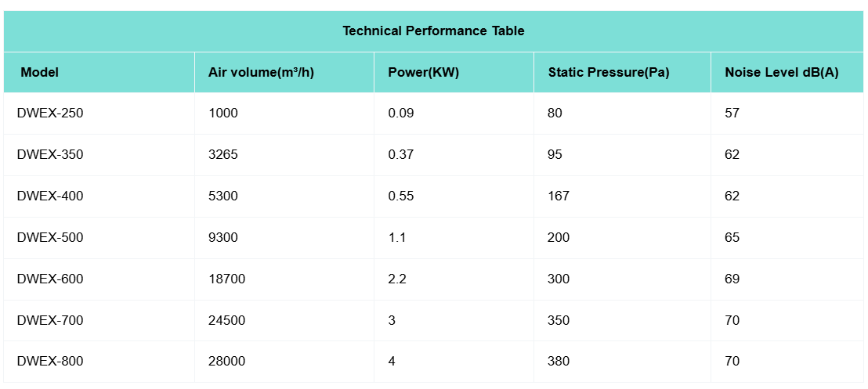Select the DWEX-400 row label

[x=50, y=196]
